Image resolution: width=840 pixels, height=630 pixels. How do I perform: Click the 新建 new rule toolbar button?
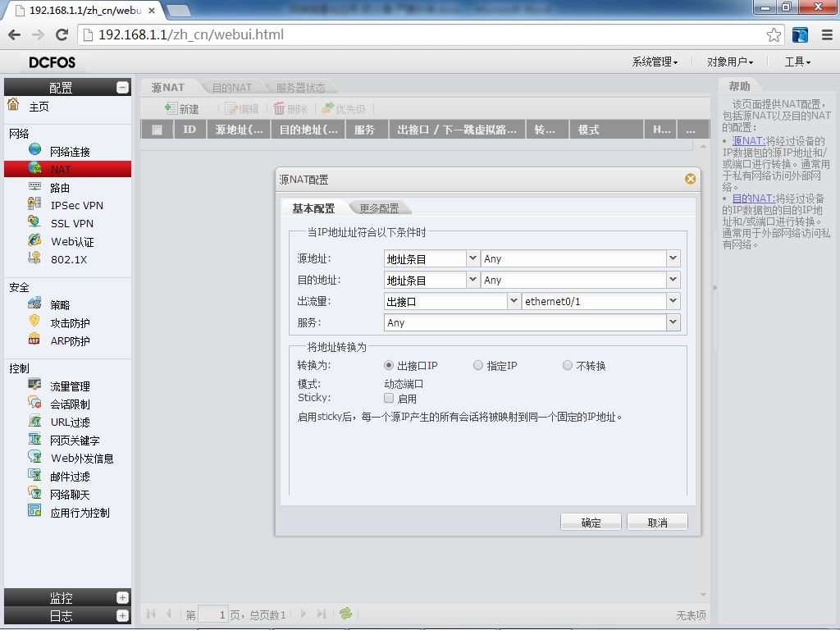click(x=182, y=109)
